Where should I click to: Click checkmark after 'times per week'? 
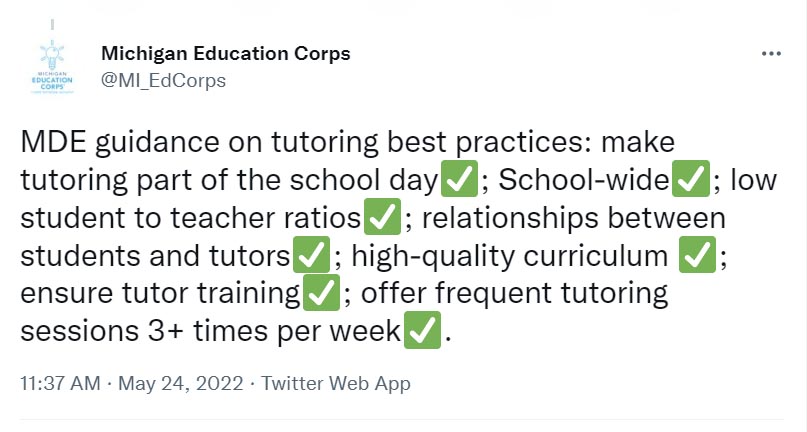pos(423,330)
